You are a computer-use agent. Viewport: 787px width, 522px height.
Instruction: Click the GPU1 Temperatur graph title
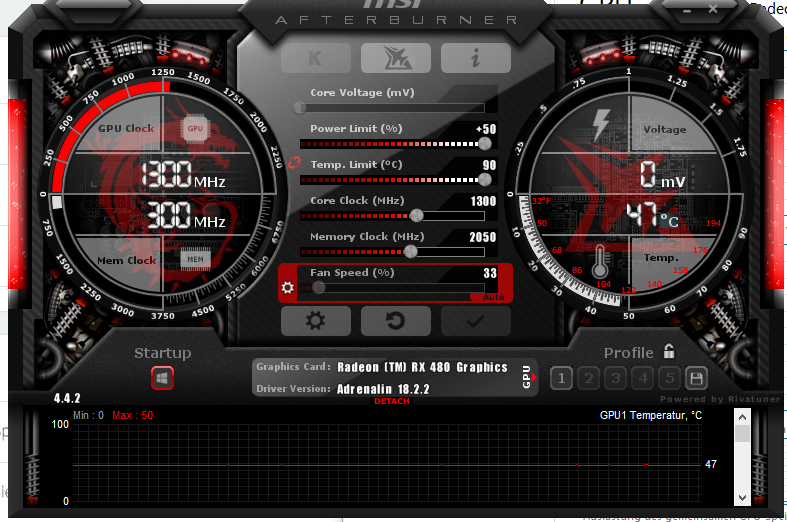point(651,416)
